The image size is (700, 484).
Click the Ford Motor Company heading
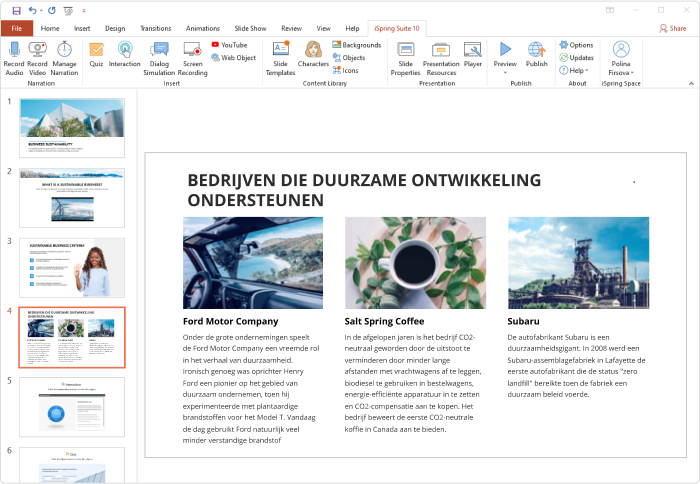[x=230, y=321]
